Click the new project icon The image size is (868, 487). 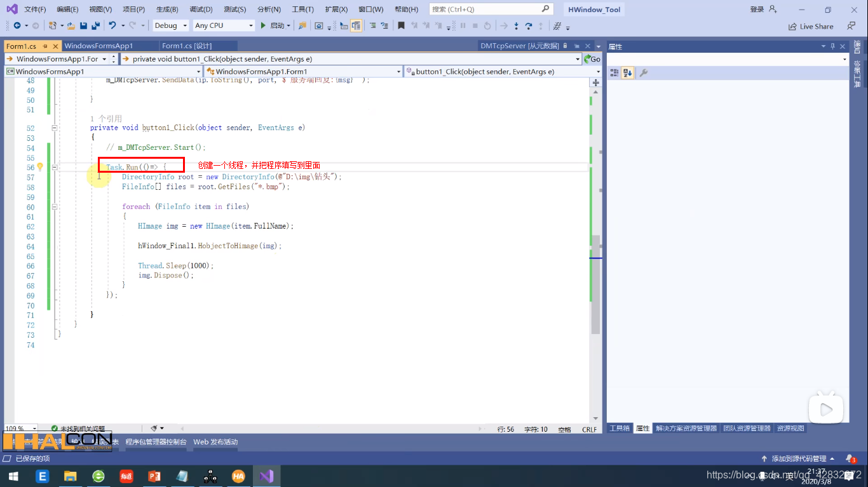click(x=53, y=25)
